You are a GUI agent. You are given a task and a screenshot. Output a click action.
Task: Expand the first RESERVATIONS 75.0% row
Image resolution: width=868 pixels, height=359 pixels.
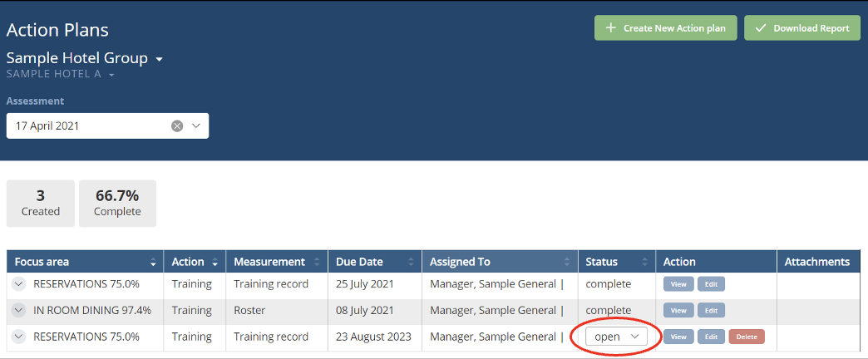(x=19, y=284)
